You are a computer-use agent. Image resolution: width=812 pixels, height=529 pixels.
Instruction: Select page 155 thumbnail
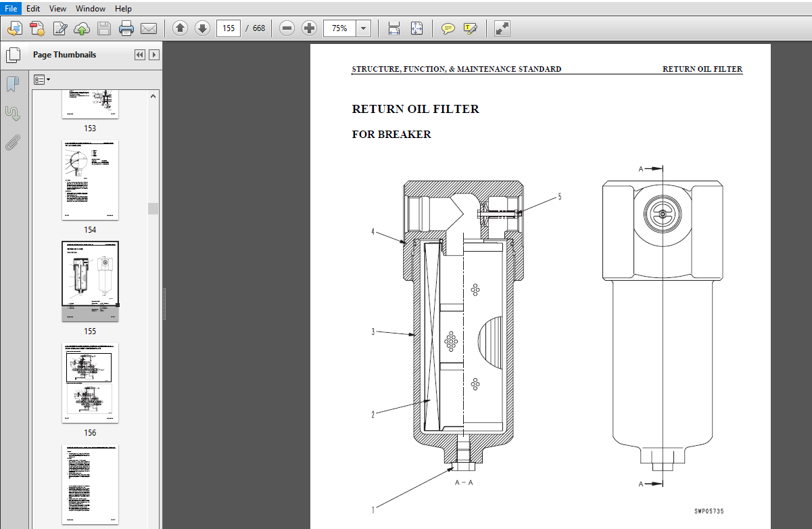[90, 281]
